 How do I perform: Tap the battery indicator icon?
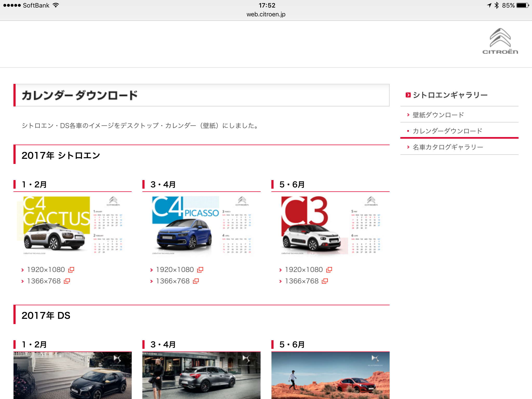pyautogui.click(x=523, y=5)
